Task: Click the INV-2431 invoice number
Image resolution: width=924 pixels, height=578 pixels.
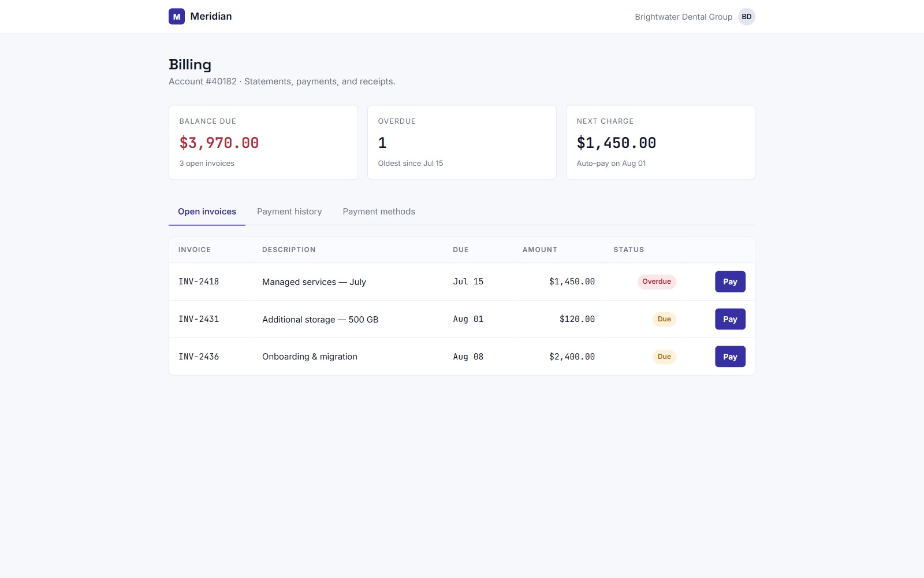Action: tap(199, 319)
